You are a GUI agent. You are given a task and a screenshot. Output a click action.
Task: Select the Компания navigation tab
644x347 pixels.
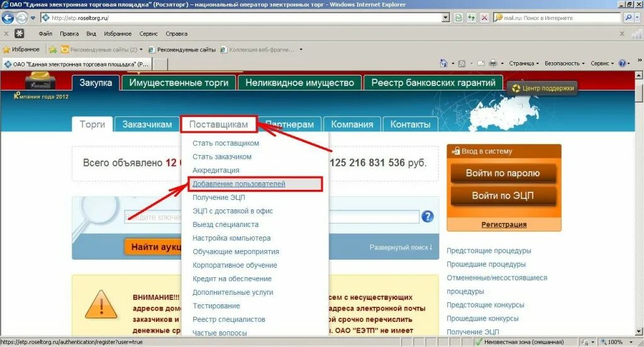click(x=352, y=124)
